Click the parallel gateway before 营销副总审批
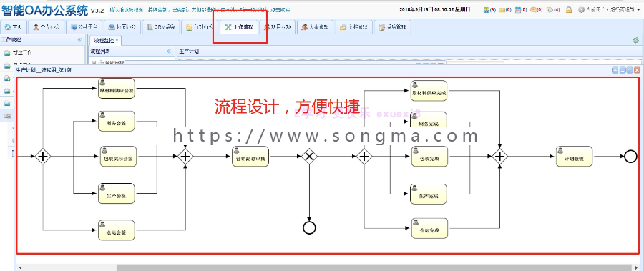 (185, 157)
